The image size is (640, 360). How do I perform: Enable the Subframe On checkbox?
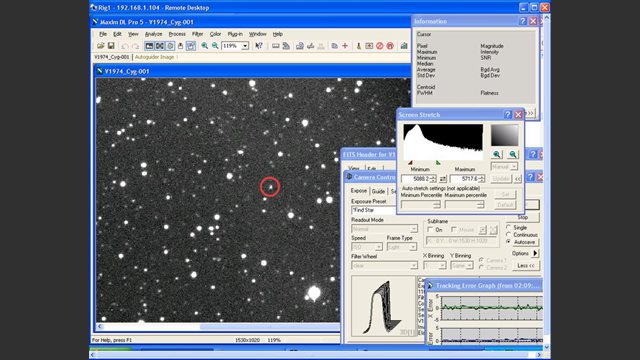tap(430, 230)
